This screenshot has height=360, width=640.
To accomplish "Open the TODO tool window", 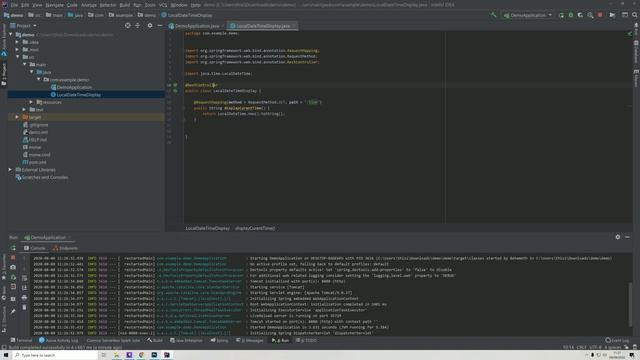I will [306, 340].
